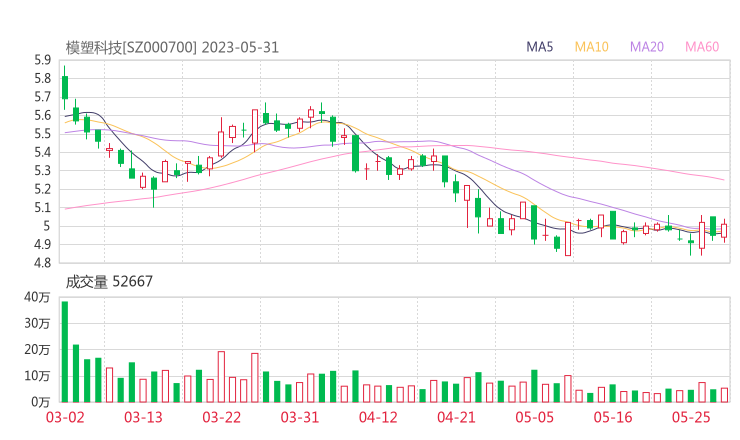Click the 10万 volume axis label
Screen dimensions: 740x440
click(37, 376)
